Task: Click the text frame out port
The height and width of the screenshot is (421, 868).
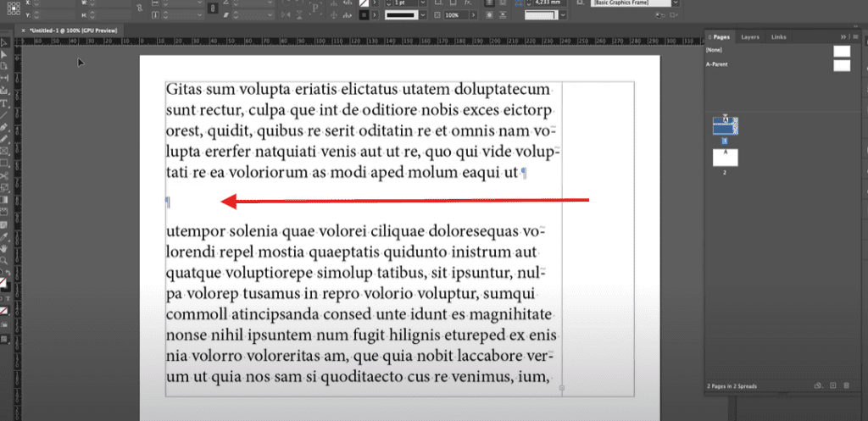Action: coord(562,389)
